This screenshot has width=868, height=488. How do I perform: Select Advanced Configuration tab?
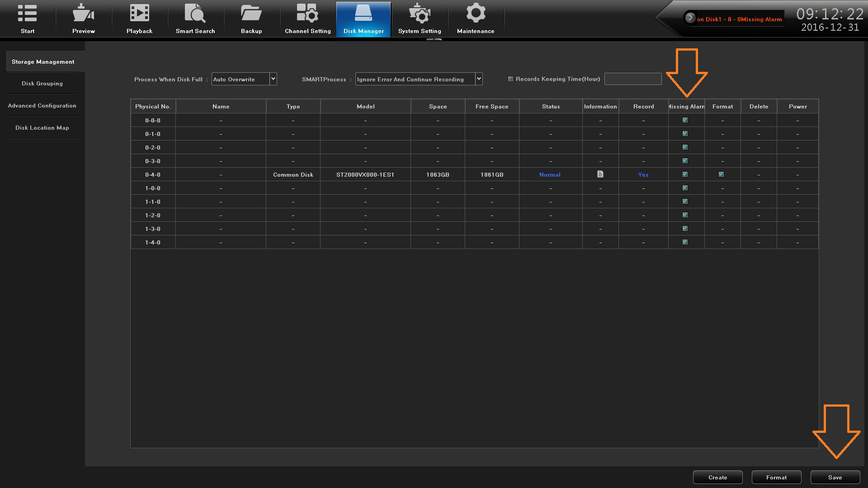pyautogui.click(x=42, y=106)
